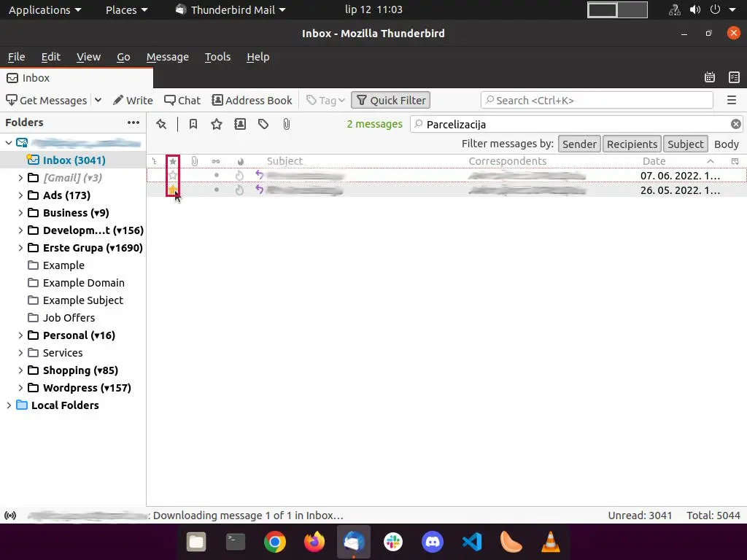
Task: Open View menu
Action: 88,57
